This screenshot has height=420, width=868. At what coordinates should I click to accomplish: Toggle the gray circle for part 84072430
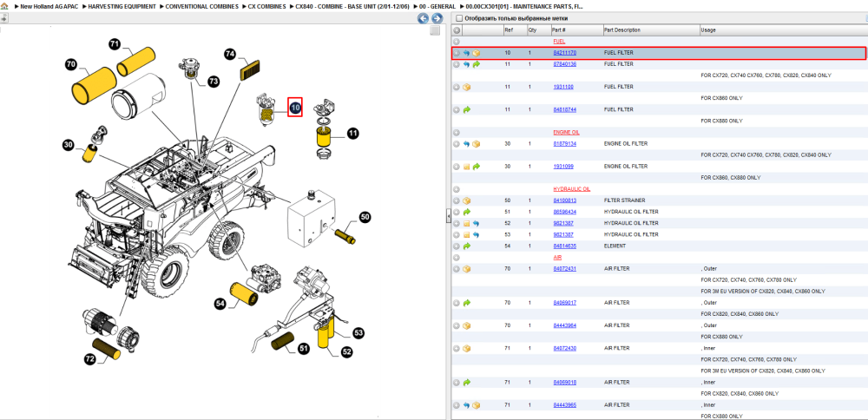[457, 349]
